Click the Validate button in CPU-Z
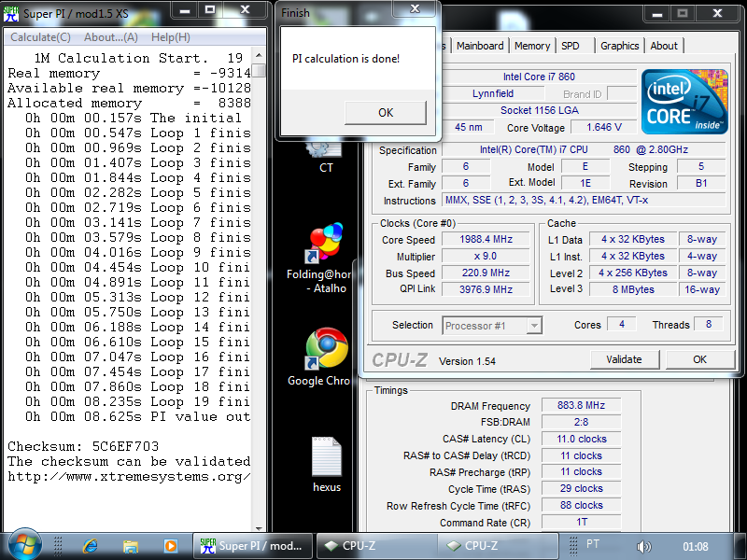The width and height of the screenshot is (747, 560). [624, 359]
